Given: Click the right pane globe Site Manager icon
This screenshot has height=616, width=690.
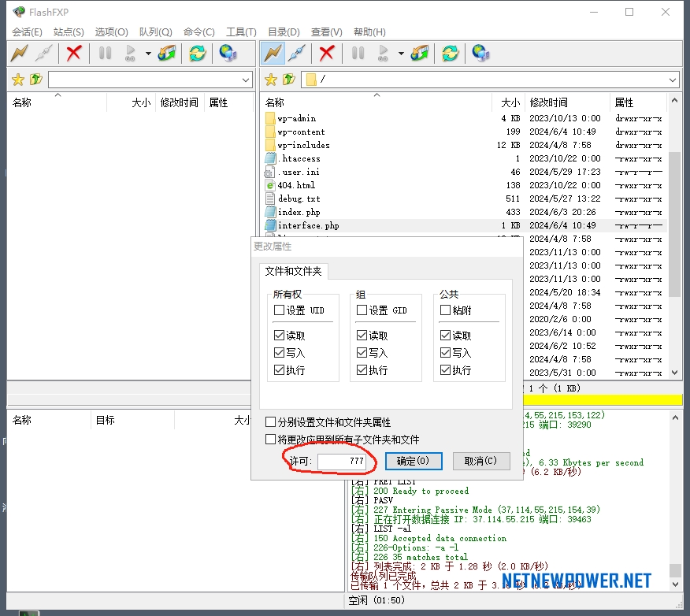Looking at the screenshot, I should (481, 54).
